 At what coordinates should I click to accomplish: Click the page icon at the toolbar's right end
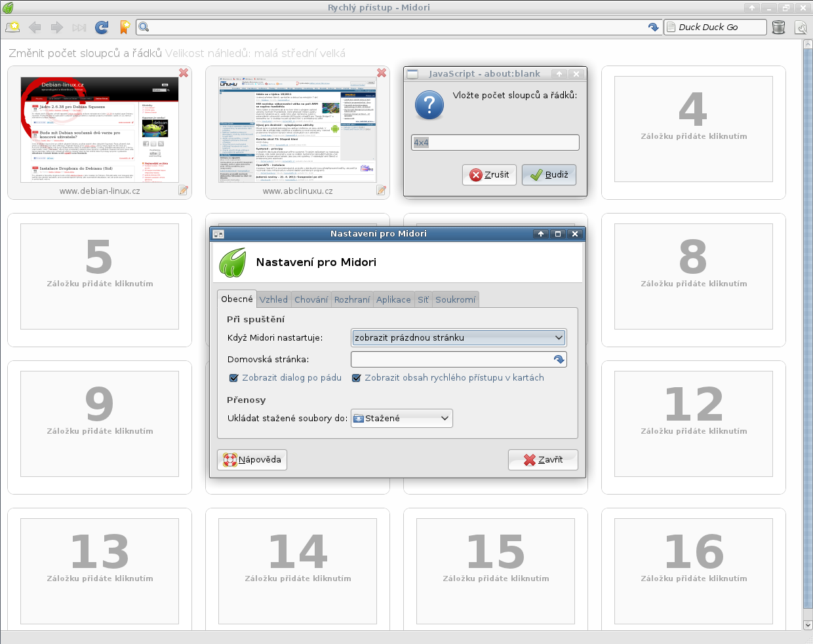click(x=801, y=27)
